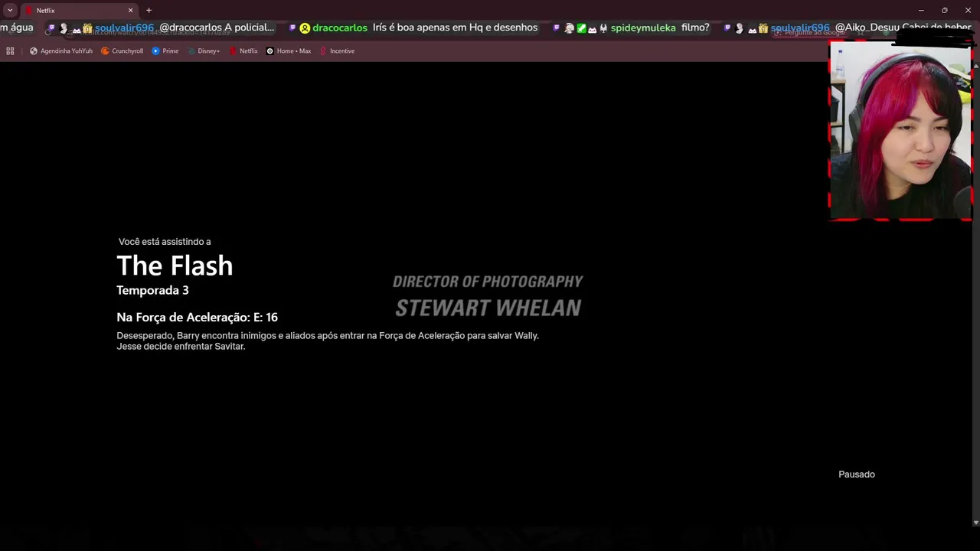Click the episode title Na Força de Aceleração
This screenshot has height=551, width=980.
coord(197,317)
